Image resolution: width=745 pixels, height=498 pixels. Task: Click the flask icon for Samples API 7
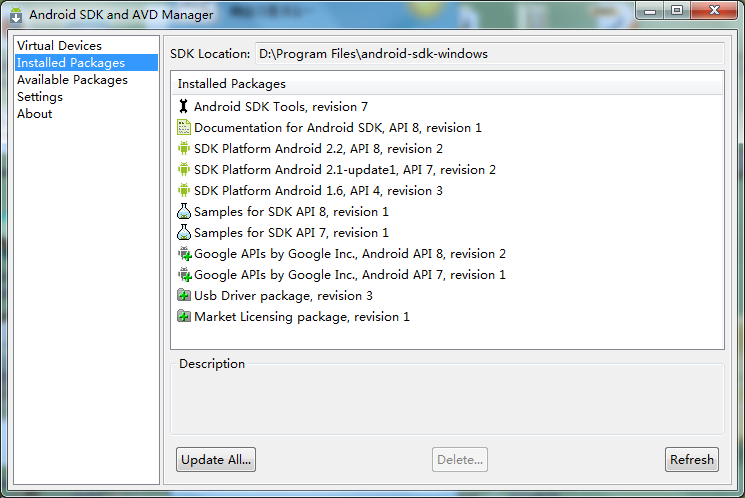click(183, 232)
